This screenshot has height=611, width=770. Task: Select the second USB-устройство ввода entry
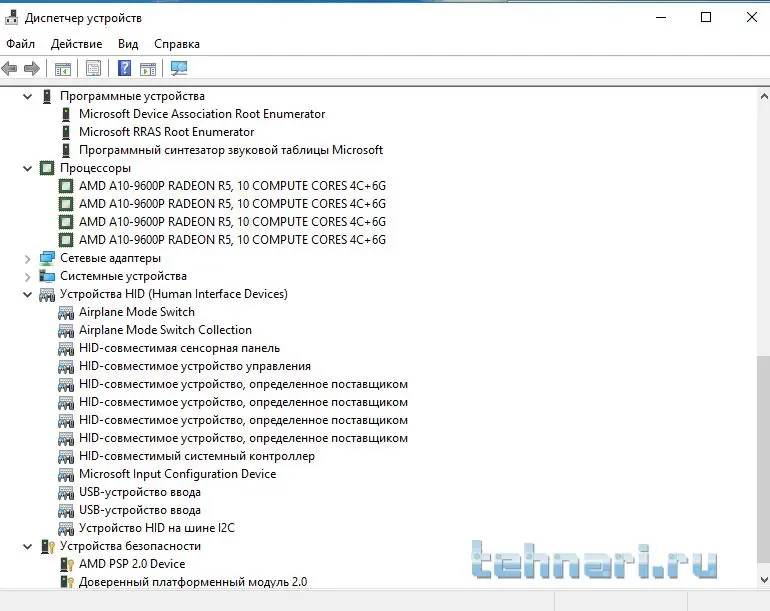(139, 510)
